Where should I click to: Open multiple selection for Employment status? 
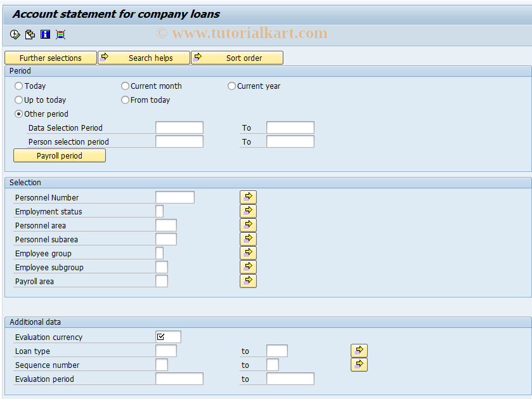[x=248, y=211]
